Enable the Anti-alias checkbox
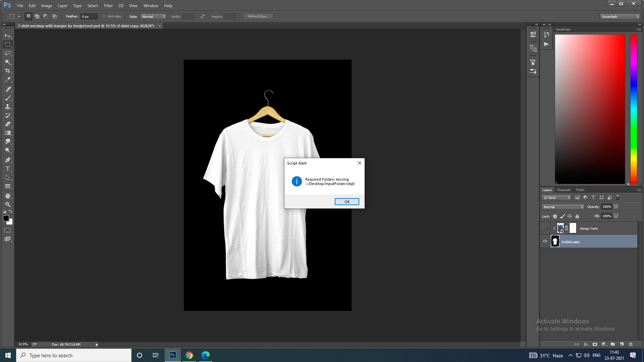Viewport: 644px width, 362px height. pos(103,16)
